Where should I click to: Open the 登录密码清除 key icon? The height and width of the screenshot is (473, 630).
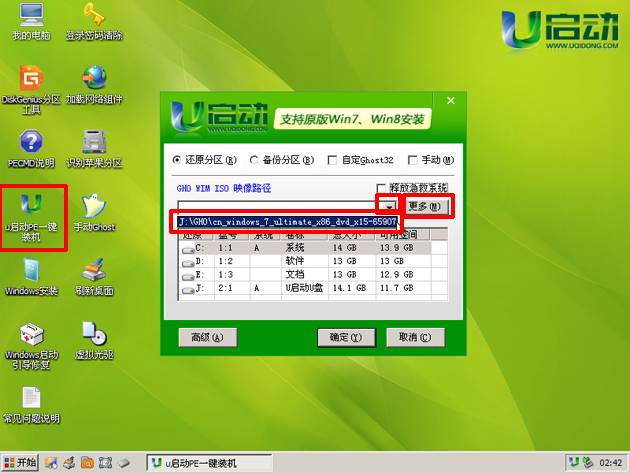click(94, 17)
